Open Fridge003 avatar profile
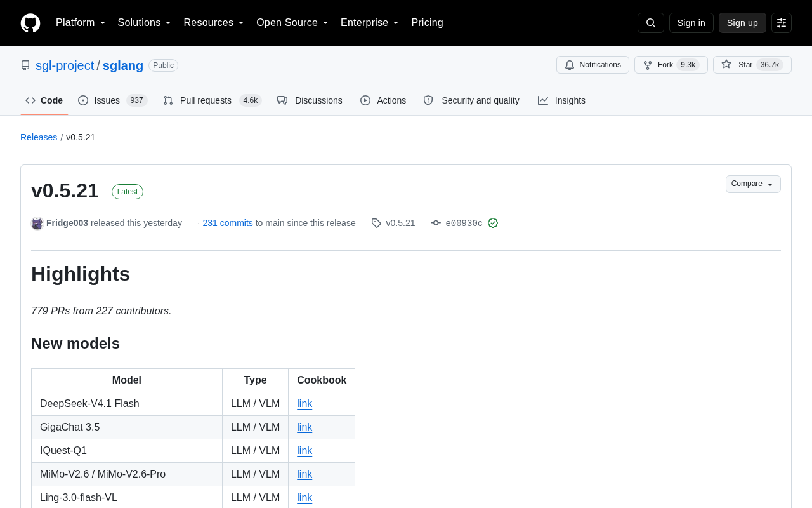812x508 pixels. pos(37,223)
